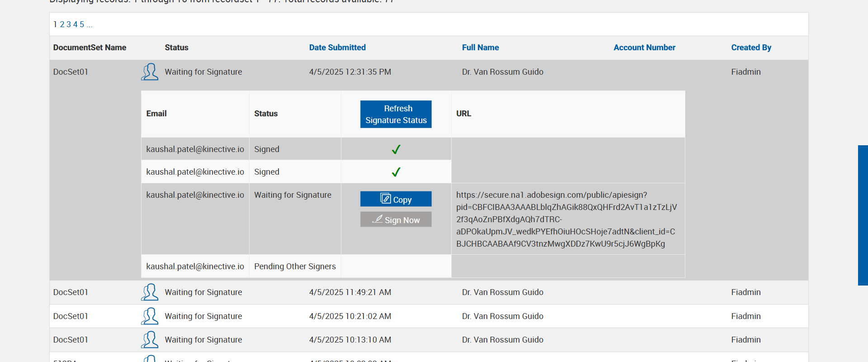Click the copy icon in Copy button
The image size is (868, 362).
(x=386, y=199)
